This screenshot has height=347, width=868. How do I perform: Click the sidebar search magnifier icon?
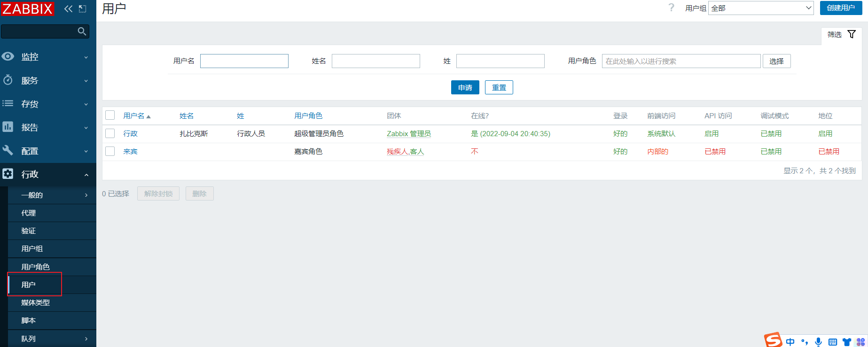82,31
